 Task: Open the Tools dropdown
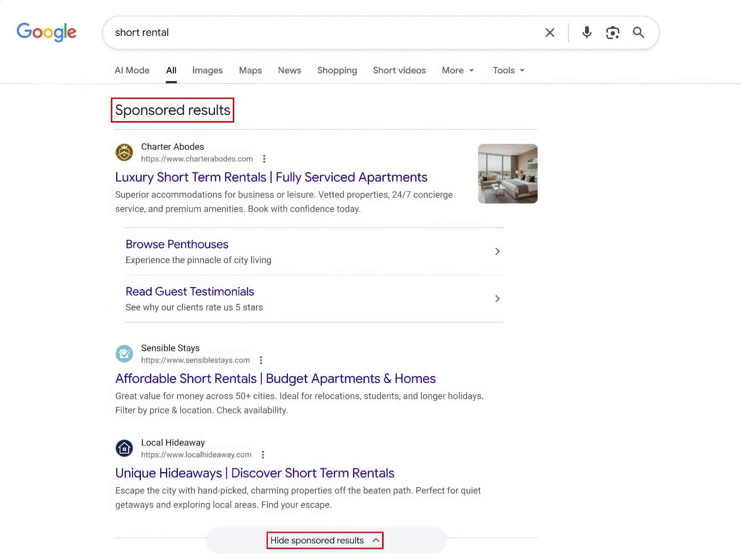(508, 70)
